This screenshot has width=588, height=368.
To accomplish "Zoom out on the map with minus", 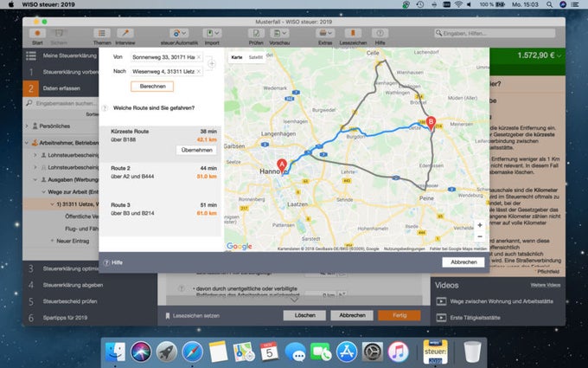I will tap(480, 236).
